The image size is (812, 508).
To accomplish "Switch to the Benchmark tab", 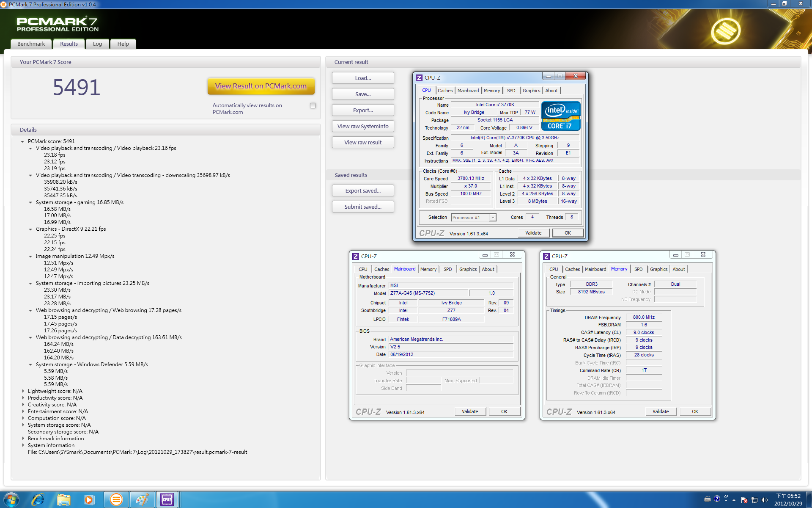I will point(31,44).
